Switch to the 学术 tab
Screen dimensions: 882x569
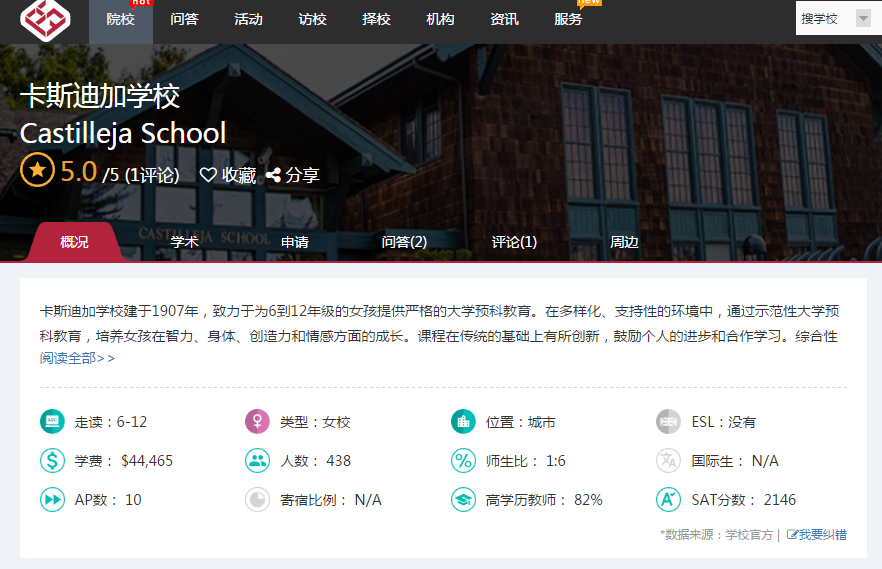click(x=184, y=242)
